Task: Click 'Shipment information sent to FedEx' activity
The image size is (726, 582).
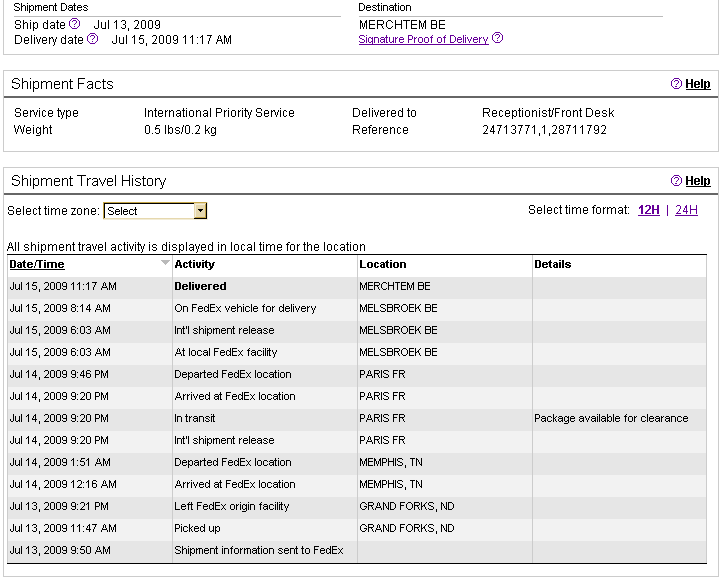Action: pos(259,550)
